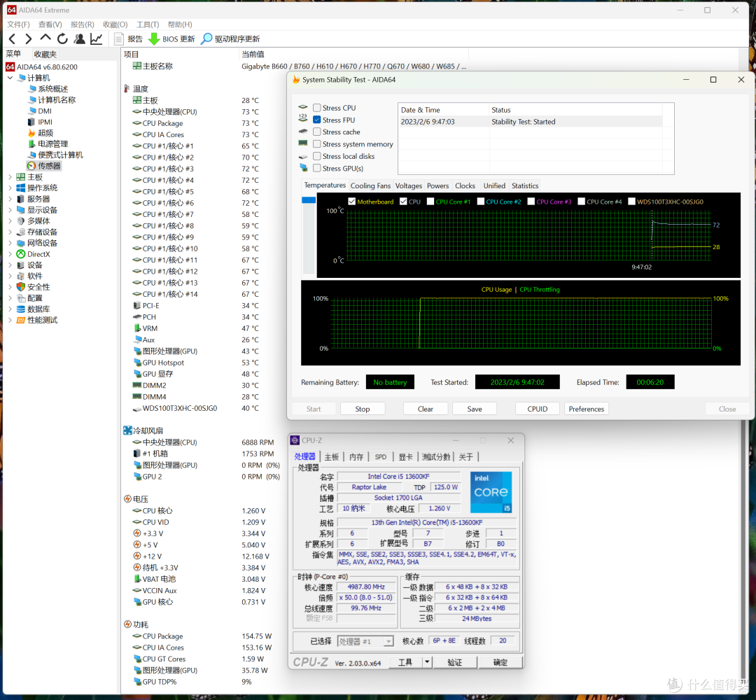Expand the 主板 tree node
Image resolution: width=756 pixels, height=700 pixels.
[10, 177]
